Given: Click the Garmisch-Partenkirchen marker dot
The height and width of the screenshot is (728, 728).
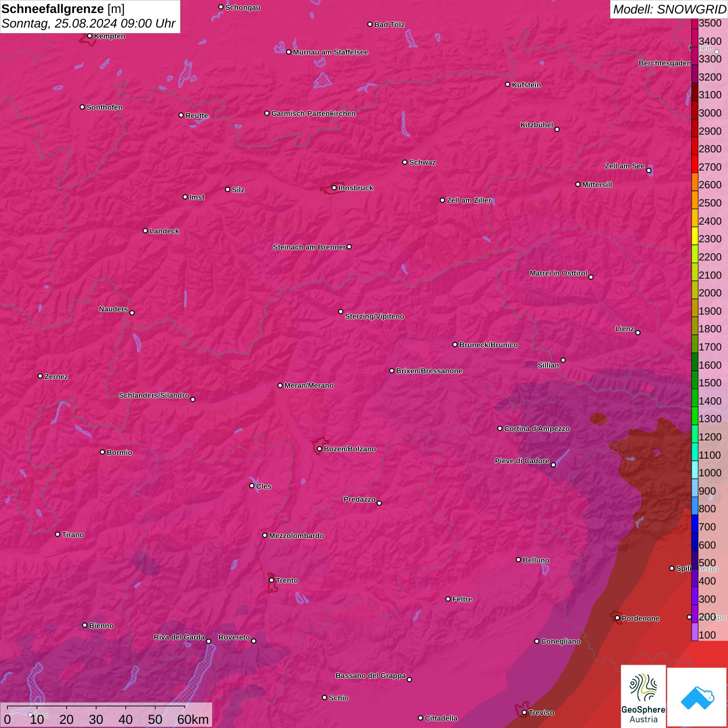Looking at the screenshot, I should coord(267,113).
